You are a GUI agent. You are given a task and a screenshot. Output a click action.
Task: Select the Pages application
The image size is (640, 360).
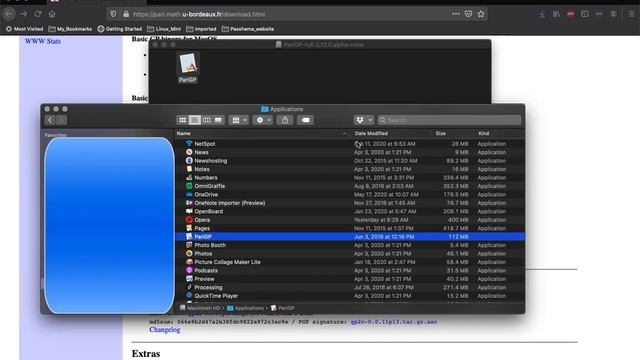[x=350, y=228]
